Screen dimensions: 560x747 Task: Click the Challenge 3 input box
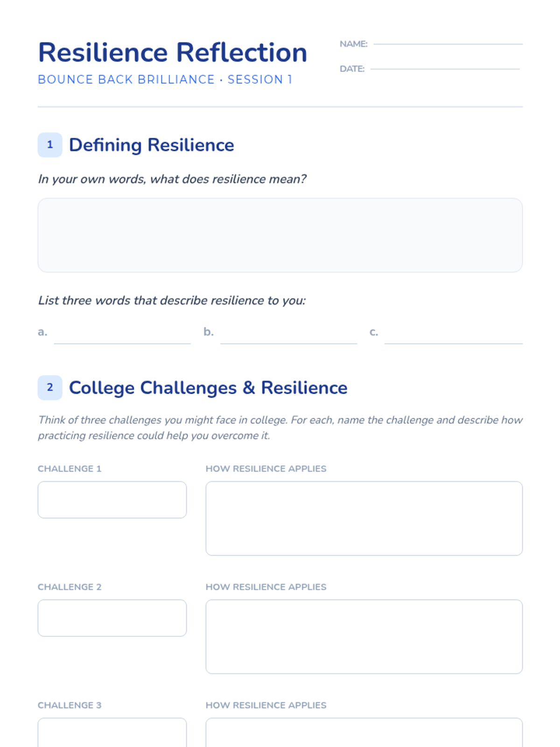(x=112, y=733)
